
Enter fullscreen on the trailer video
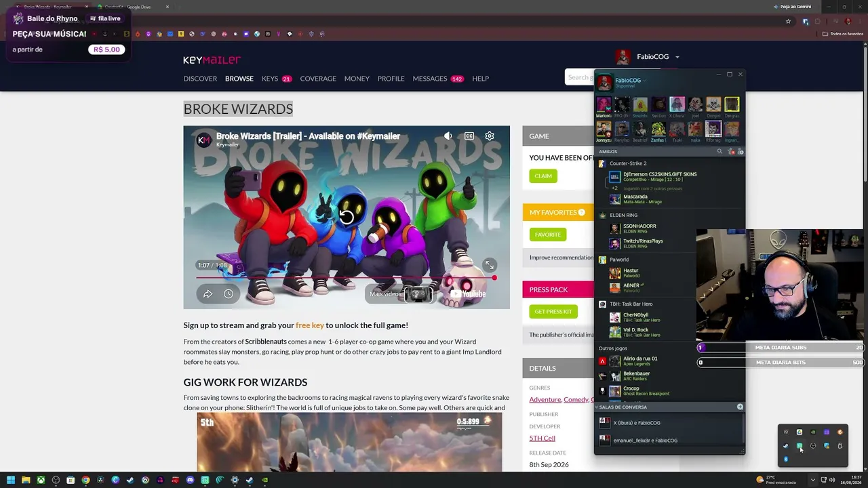[489, 265]
